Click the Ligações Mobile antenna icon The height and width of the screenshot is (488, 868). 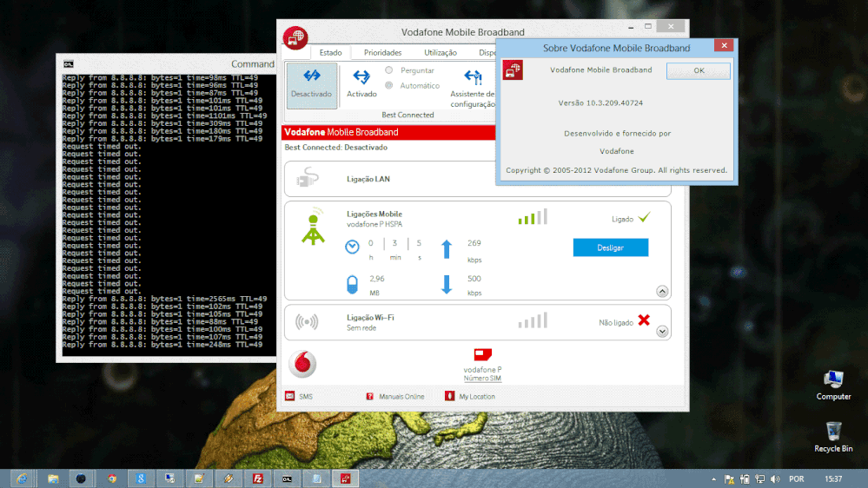point(313,227)
